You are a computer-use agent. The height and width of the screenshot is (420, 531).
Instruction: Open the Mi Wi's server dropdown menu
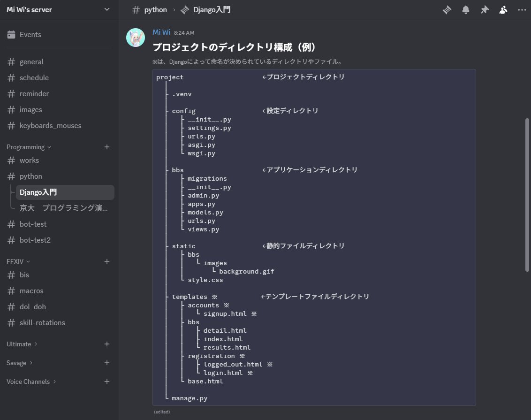[x=59, y=10]
